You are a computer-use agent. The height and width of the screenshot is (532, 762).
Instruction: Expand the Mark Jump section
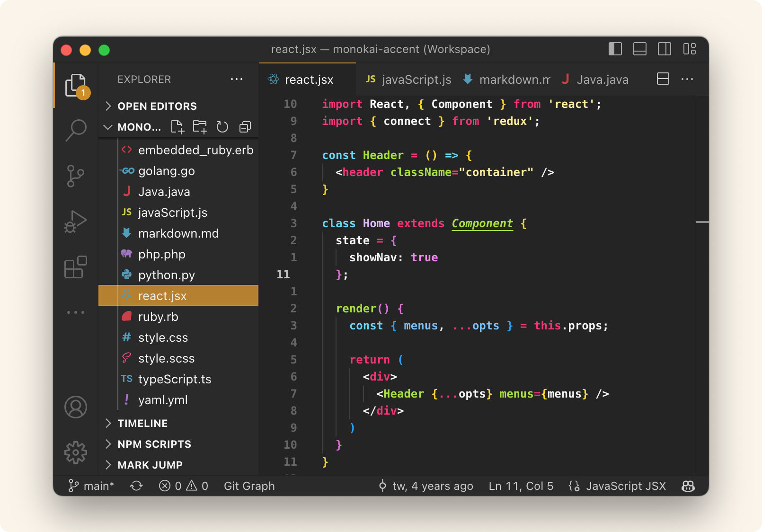click(178, 465)
